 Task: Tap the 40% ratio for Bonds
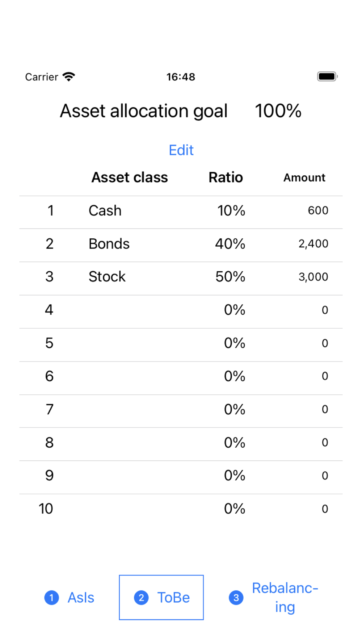(230, 244)
